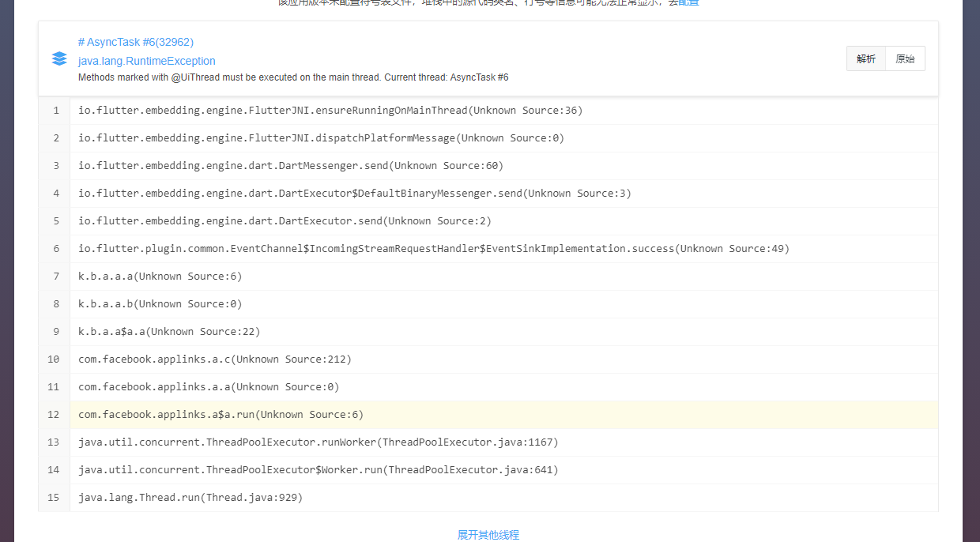Click line number 1 in the gutter
Screen dimensions: 980x542
55,111
